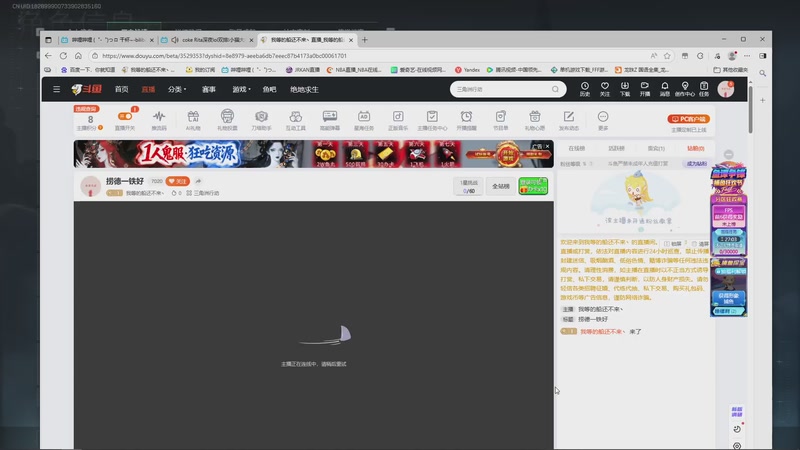This screenshot has height=450, width=800.
Task: Open the 推流码 stream key tool
Action: (x=159, y=120)
